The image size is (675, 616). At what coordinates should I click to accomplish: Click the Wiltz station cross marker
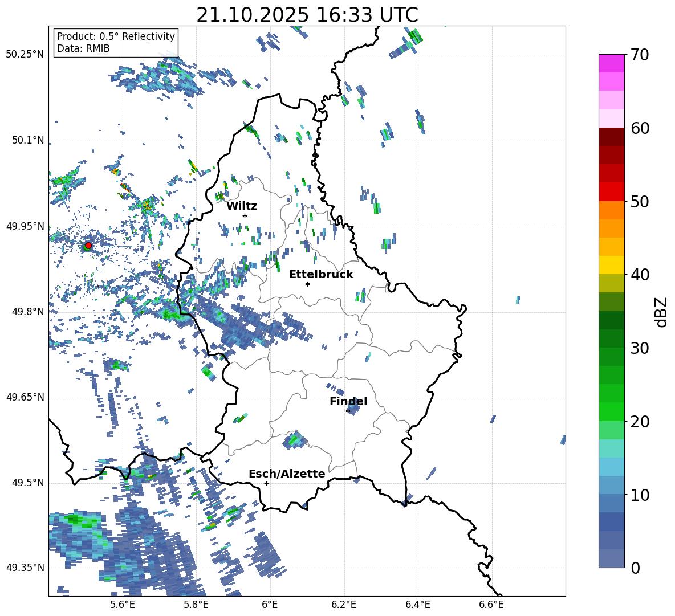point(245,215)
